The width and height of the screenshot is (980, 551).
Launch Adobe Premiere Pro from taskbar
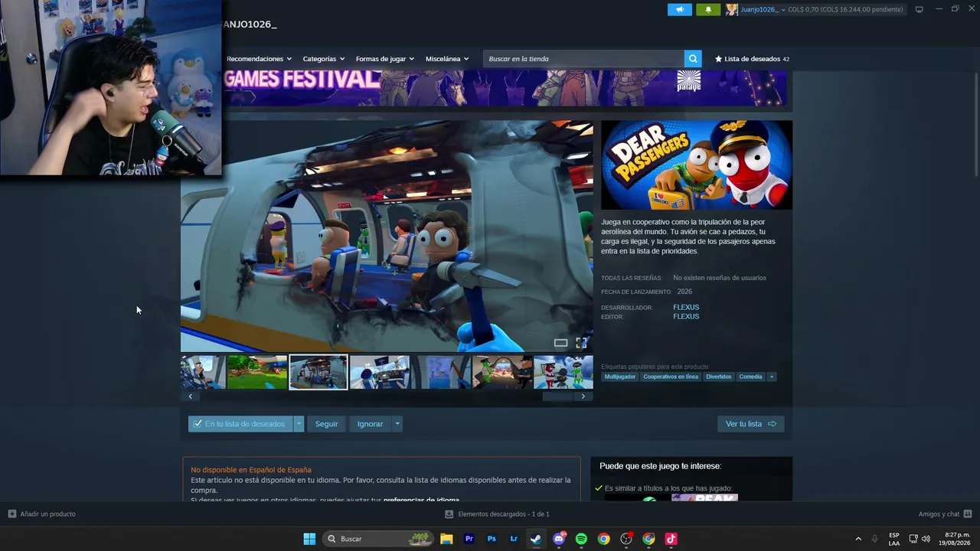[469, 539]
